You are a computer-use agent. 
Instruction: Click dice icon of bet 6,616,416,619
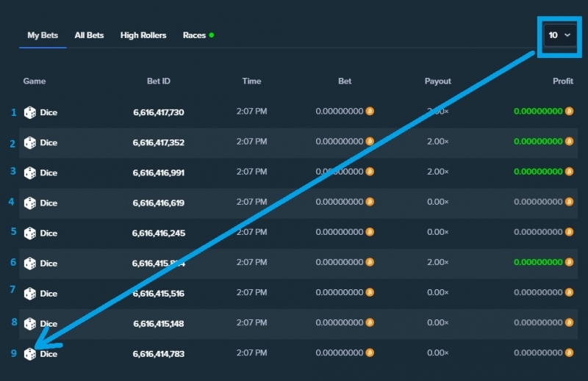(29, 203)
